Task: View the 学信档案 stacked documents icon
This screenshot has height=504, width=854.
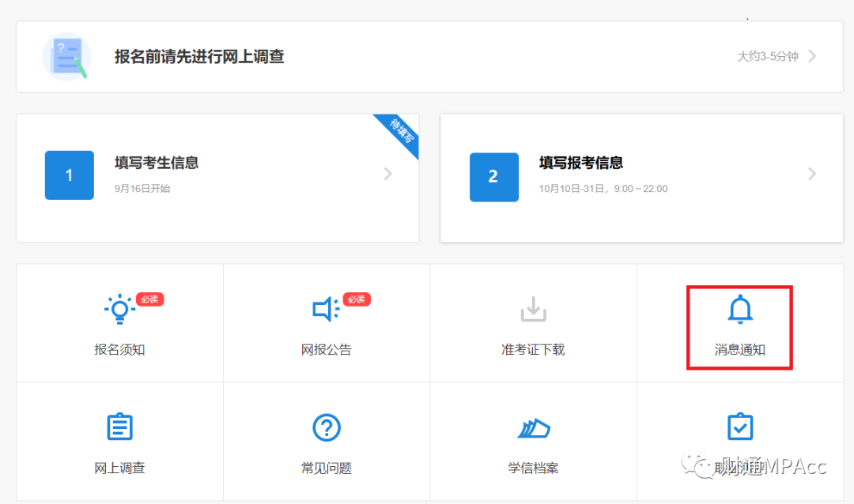Action: [x=533, y=427]
